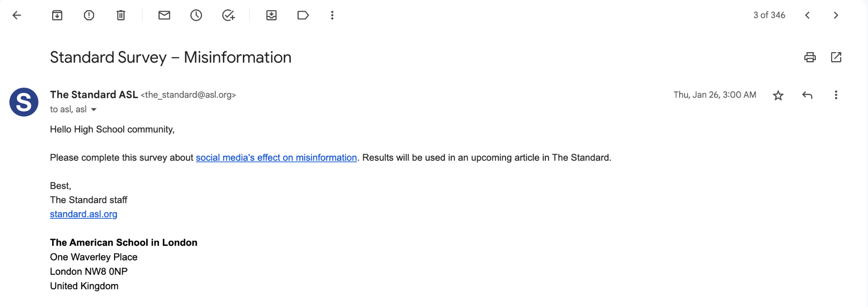The width and height of the screenshot is (868, 307).
Task: Archive this email
Action: click(x=57, y=15)
